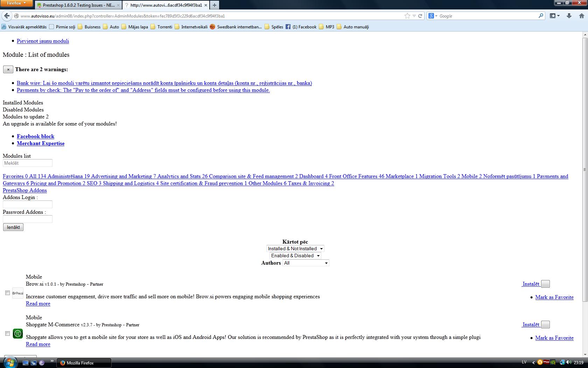Click the Shopgate M-Commerce module icon

point(18,334)
